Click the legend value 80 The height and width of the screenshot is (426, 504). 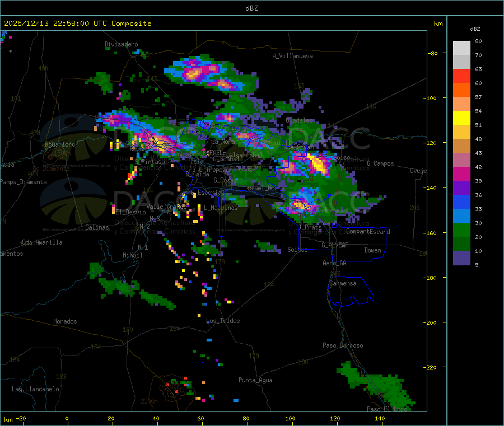pyautogui.click(x=478, y=41)
